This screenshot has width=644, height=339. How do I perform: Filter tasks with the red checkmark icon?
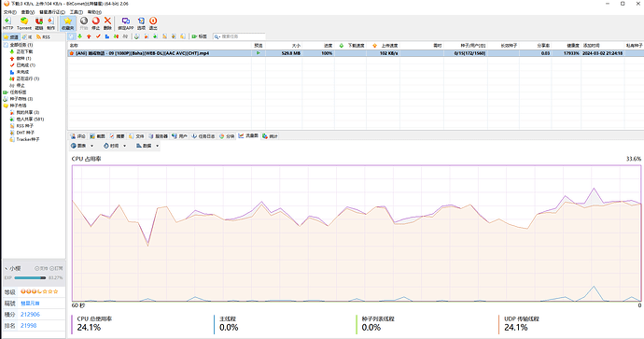click(98, 36)
